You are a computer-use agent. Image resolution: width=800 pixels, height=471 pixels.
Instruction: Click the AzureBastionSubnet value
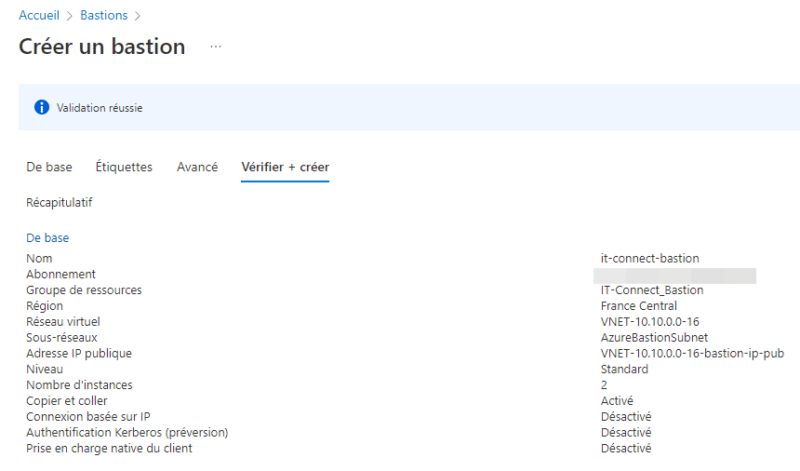[x=654, y=337]
